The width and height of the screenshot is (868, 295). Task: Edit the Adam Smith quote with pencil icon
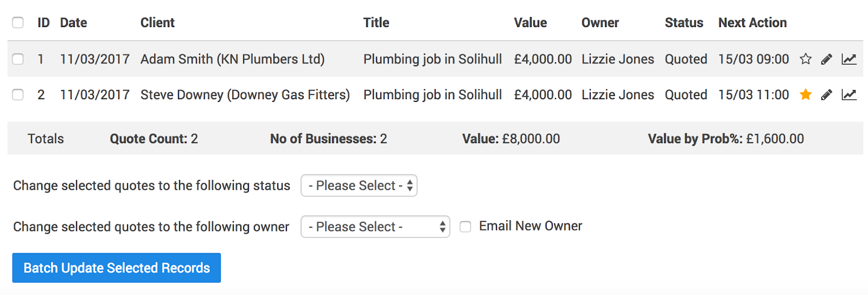point(826,59)
